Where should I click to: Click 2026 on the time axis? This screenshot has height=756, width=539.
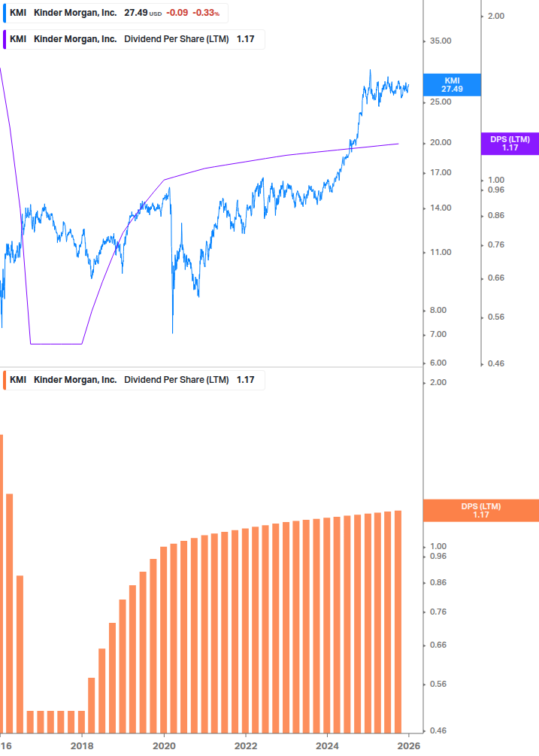(409, 746)
